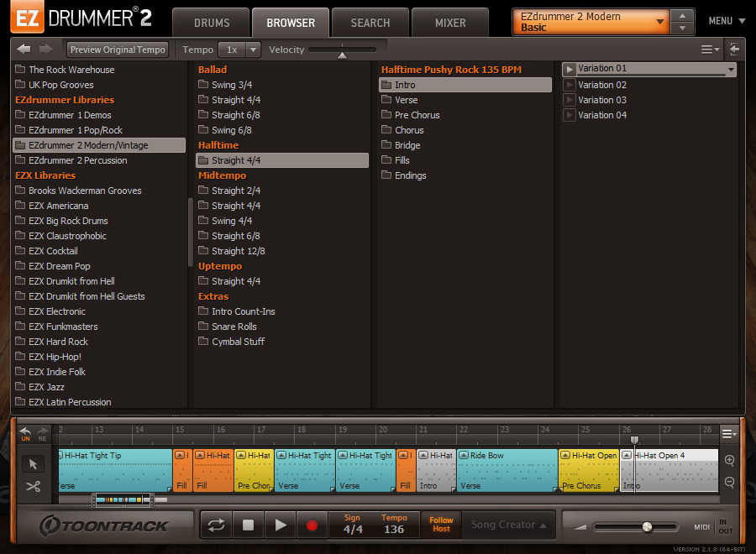Image resolution: width=756 pixels, height=554 pixels.
Task: Switch to the MIXER tab
Action: tap(450, 23)
